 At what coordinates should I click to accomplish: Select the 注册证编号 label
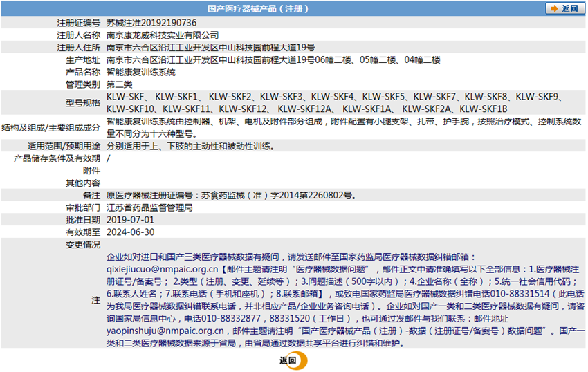(78, 23)
